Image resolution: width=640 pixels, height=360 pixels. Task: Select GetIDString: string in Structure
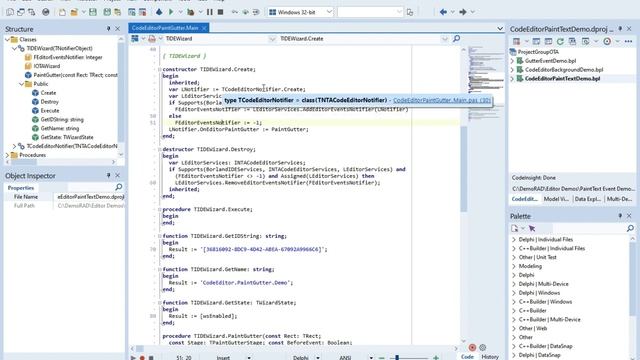click(x=62, y=120)
